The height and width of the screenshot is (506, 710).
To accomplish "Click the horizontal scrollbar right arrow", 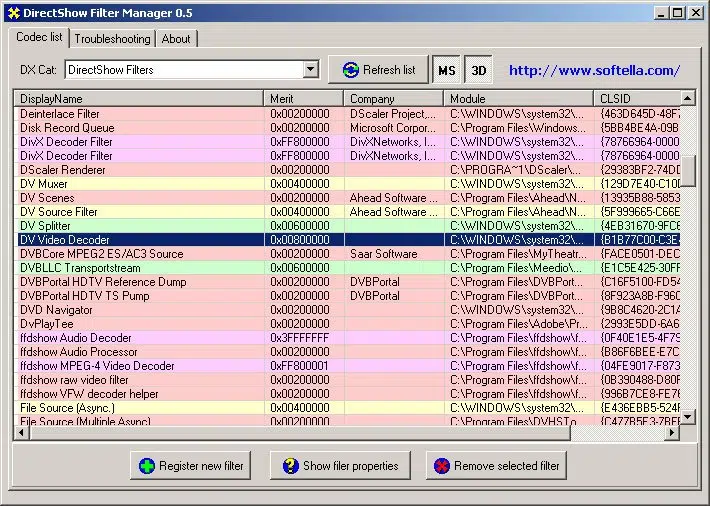I will (x=672, y=433).
